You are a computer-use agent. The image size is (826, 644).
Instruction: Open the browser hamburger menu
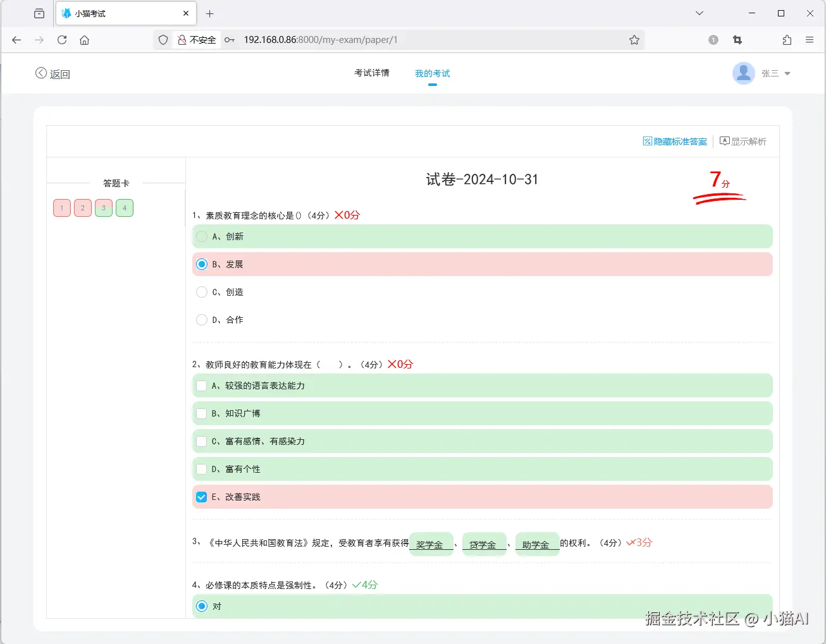tap(810, 39)
